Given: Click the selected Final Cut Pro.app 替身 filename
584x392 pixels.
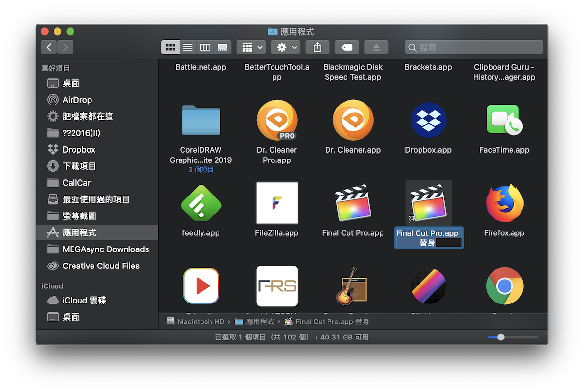Looking at the screenshot, I should [x=428, y=238].
